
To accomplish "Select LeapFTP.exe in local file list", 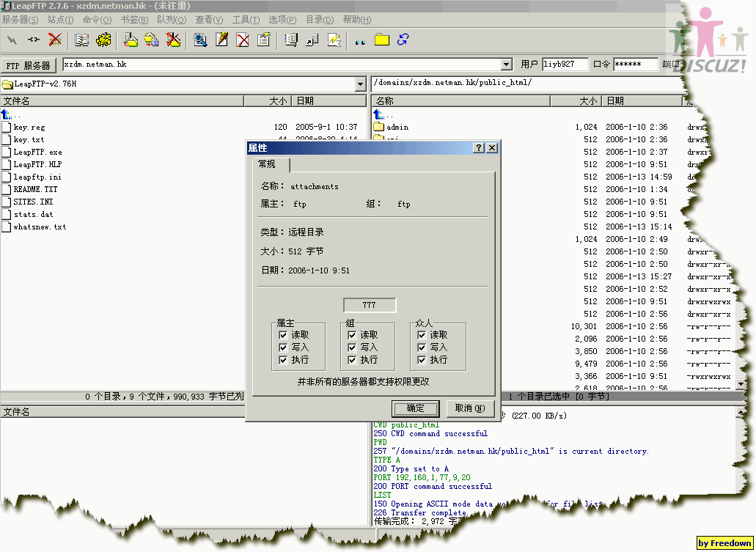I will coord(37,152).
